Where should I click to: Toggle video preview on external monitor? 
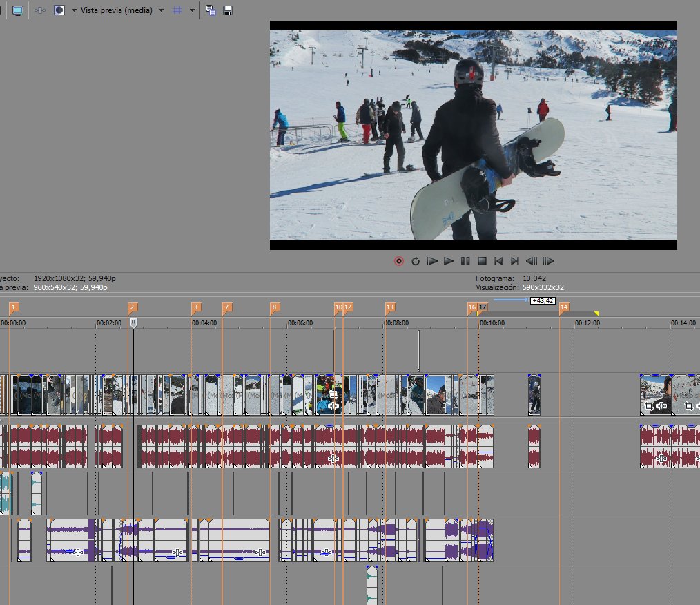pos(17,10)
